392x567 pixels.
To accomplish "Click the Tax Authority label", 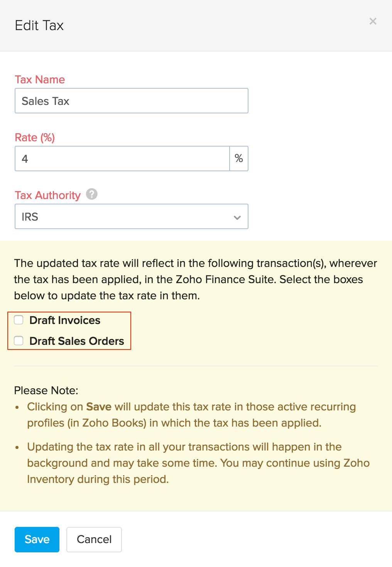I will 47,195.
